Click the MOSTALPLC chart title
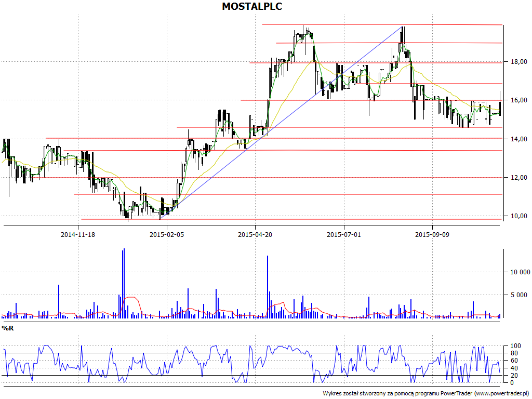532x399 pixels. tap(252, 6)
